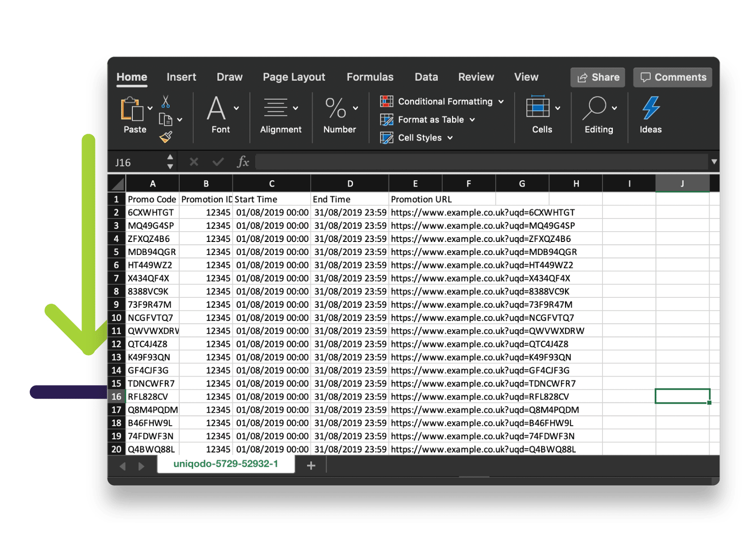Click promo code cell 'Q8M4PQDM'

[x=153, y=410]
